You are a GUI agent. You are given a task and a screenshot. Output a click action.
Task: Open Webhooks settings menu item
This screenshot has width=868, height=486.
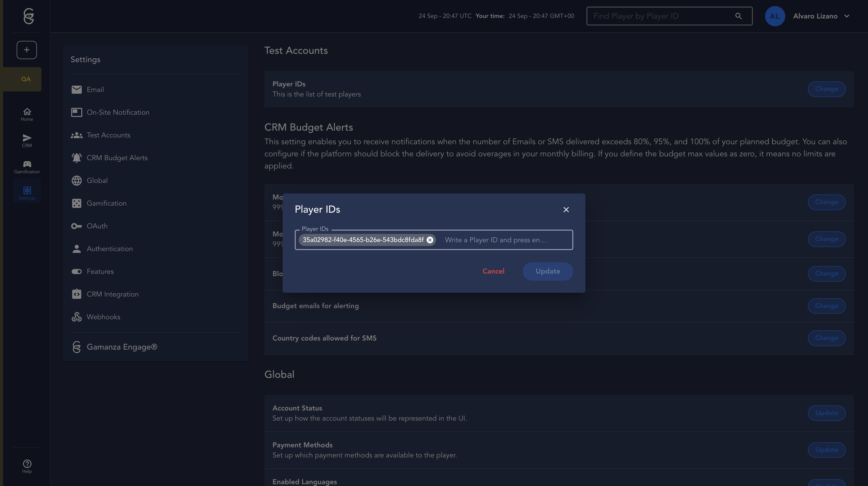[x=103, y=317]
